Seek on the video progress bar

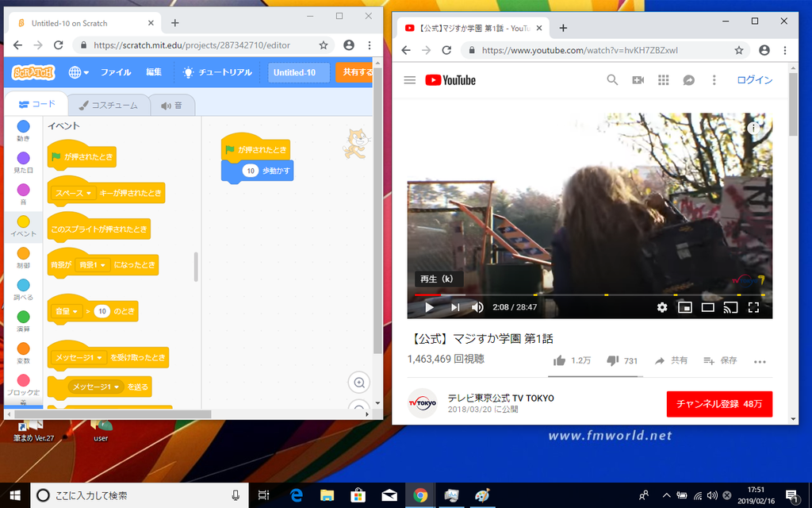coord(590,295)
